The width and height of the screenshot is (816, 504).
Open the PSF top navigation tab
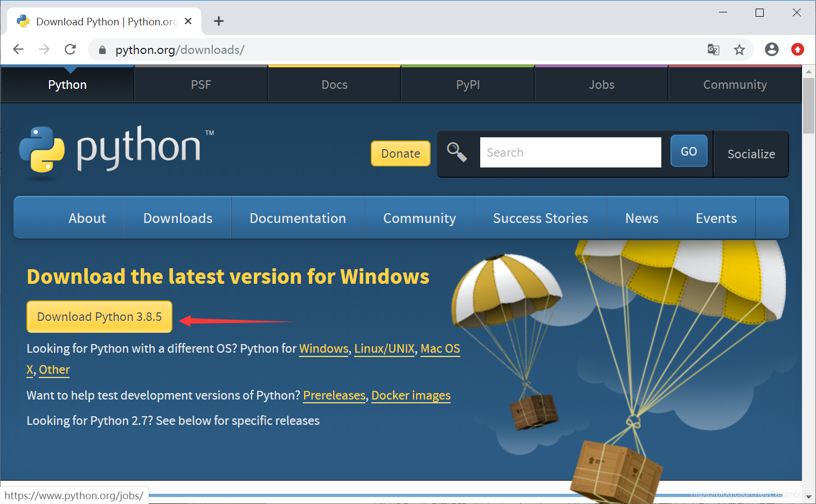(x=201, y=85)
